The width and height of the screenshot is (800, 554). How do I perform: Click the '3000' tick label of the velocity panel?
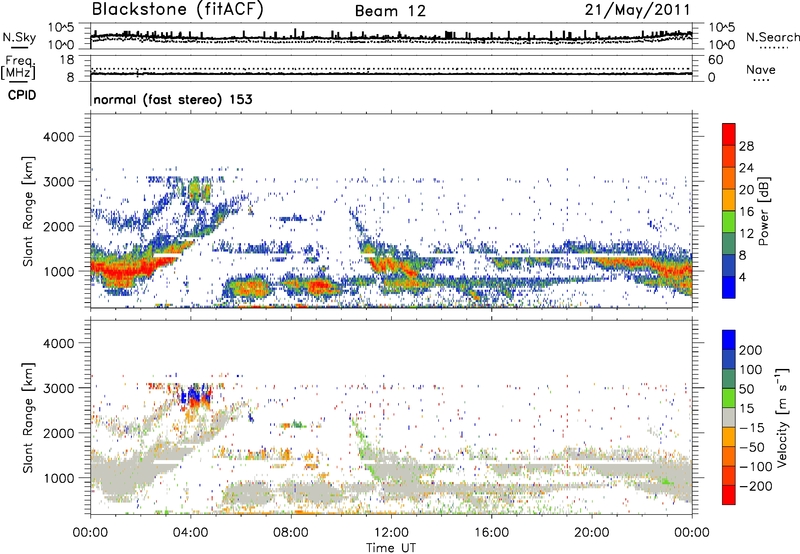pos(58,388)
